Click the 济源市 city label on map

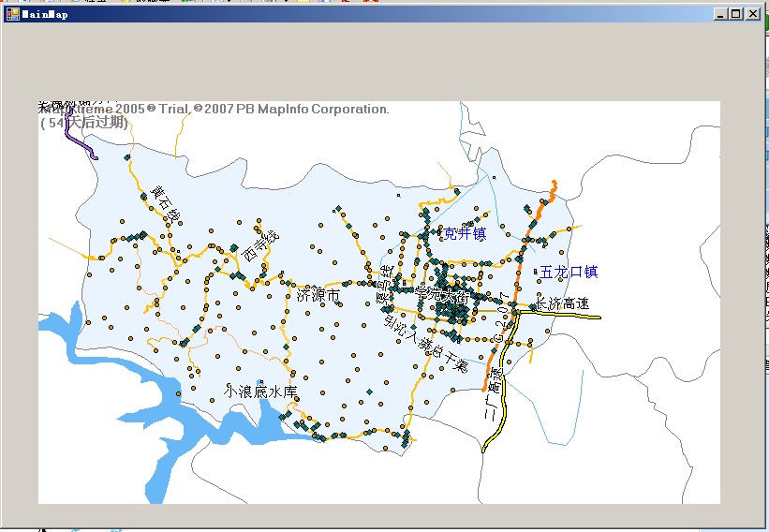(317, 295)
